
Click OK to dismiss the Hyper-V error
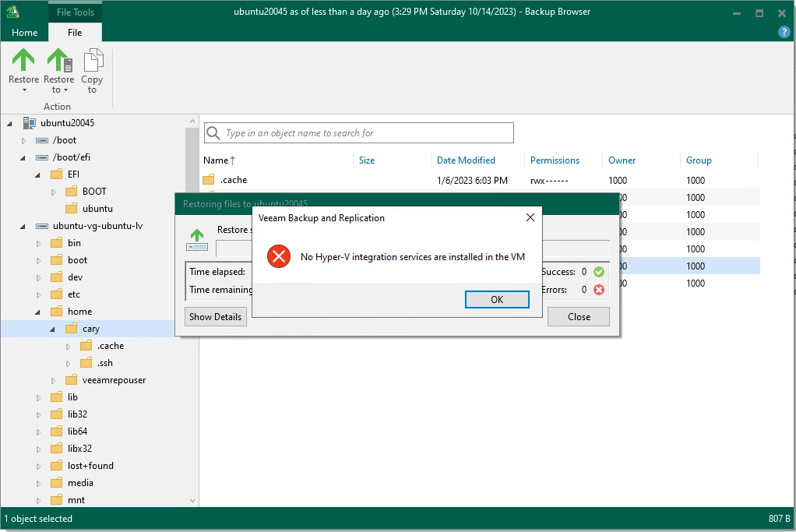[x=497, y=299]
